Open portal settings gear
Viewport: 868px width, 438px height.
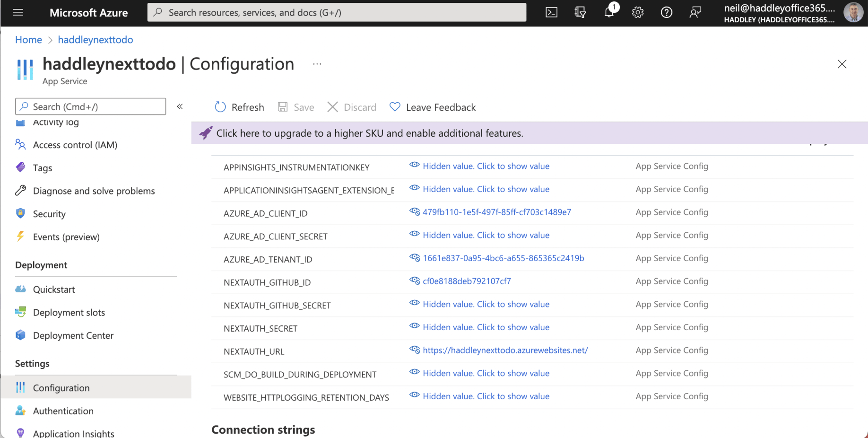point(638,13)
